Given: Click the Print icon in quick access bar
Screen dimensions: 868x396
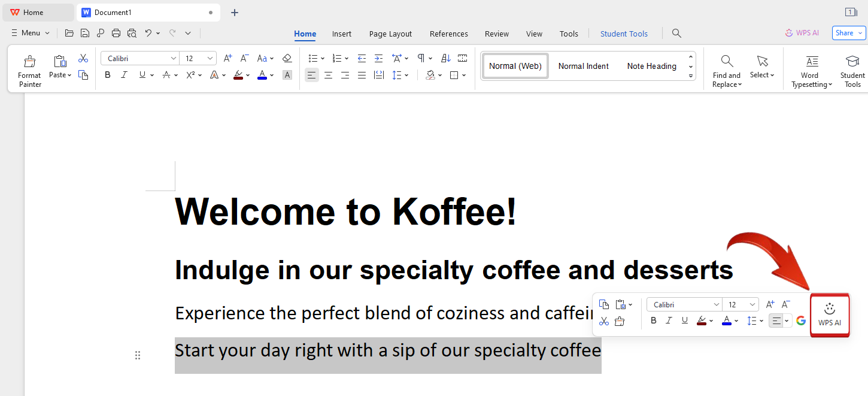Looking at the screenshot, I should (116, 33).
